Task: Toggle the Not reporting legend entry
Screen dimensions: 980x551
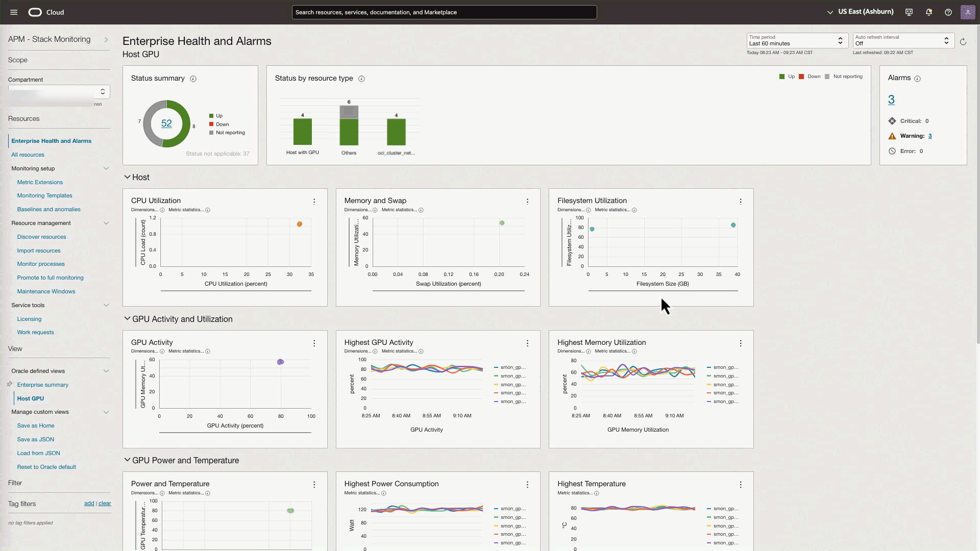Action: pyautogui.click(x=844, y=77)
